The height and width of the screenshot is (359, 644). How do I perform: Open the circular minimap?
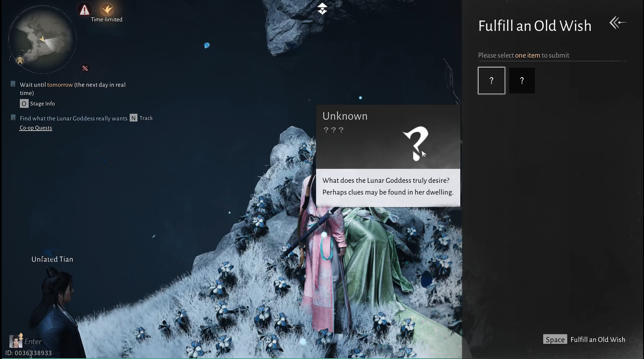coord(42,39)
